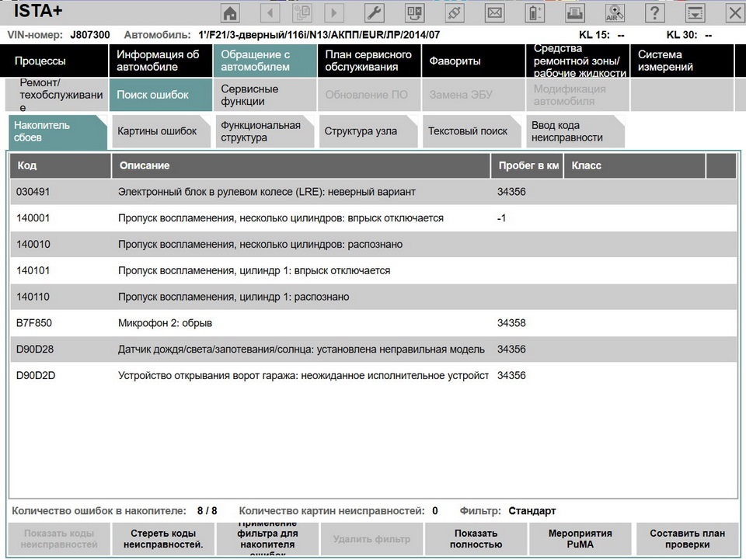Click the minimize-to-tray toolbar icon
This screenshot has height=560, width=746.
tap(695, 13)
